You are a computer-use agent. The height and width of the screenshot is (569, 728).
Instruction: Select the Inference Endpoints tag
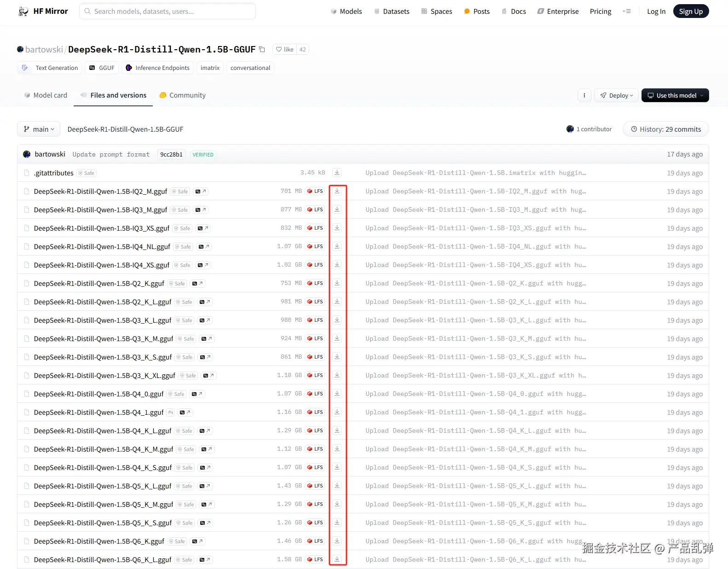(x=157, y=68)
